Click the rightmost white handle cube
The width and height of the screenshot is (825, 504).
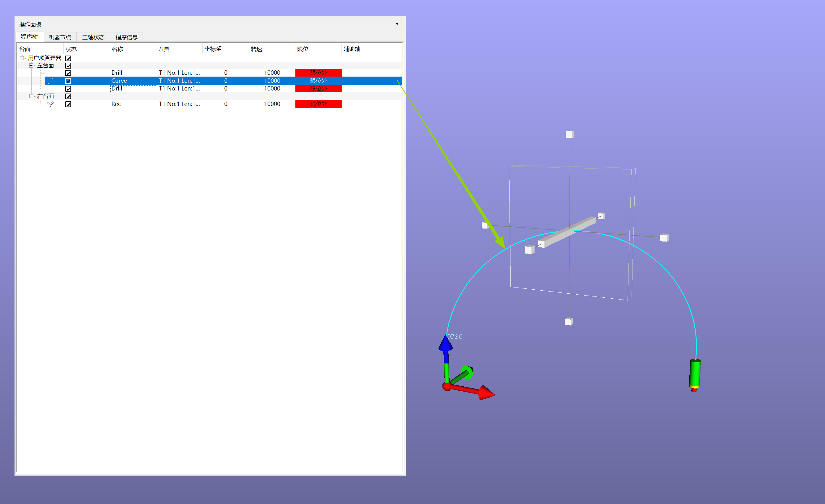pos(664,237)
